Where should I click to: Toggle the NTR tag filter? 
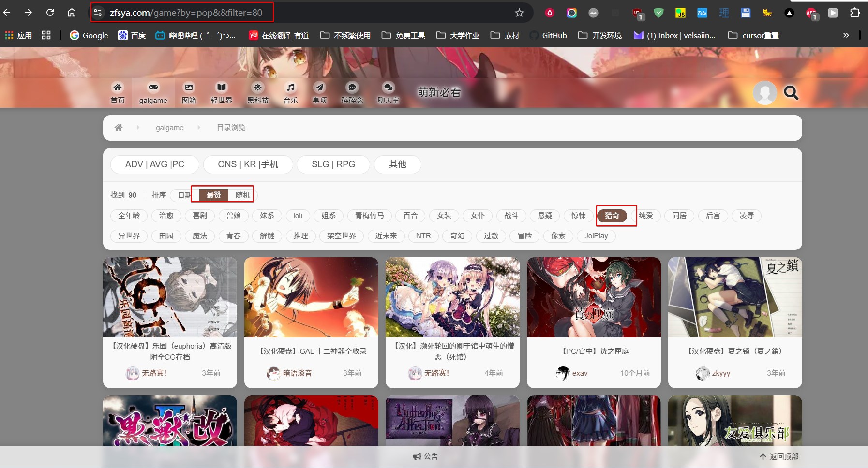click(x=423, y=235)
